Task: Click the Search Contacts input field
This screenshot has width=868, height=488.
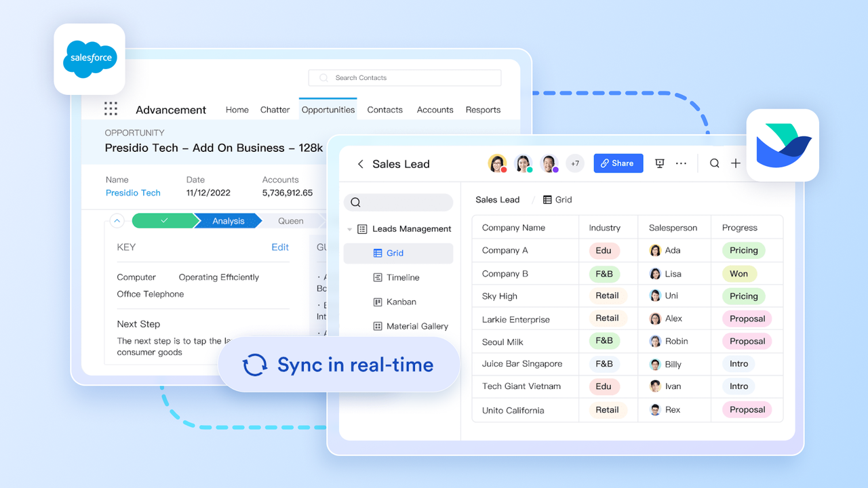Action: (x=405, y=78)
